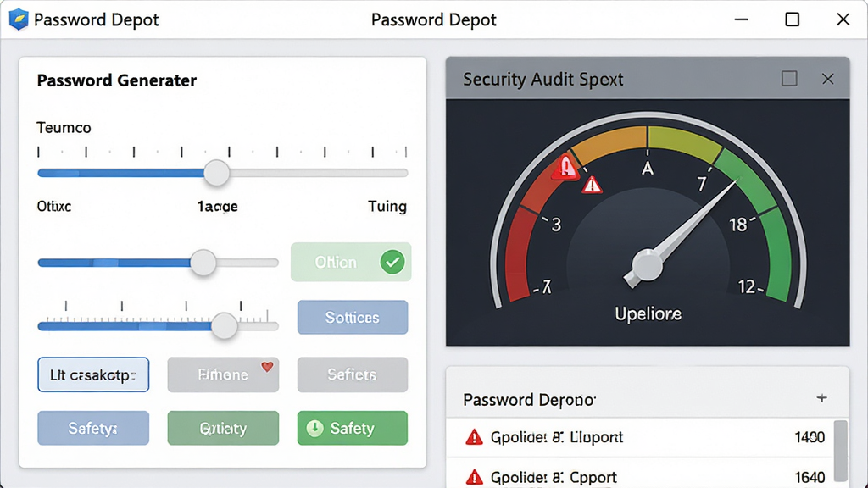Click the green Safety button
868x488 pixels.
pyautogui.click(x=353, y=428)
